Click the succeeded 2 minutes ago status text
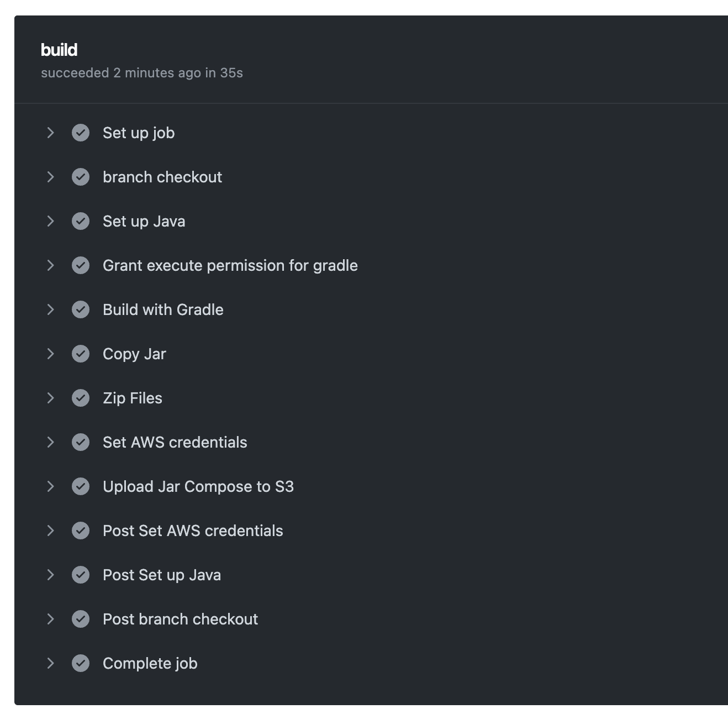This screenshot has height=714, width=728. point(141,73)
